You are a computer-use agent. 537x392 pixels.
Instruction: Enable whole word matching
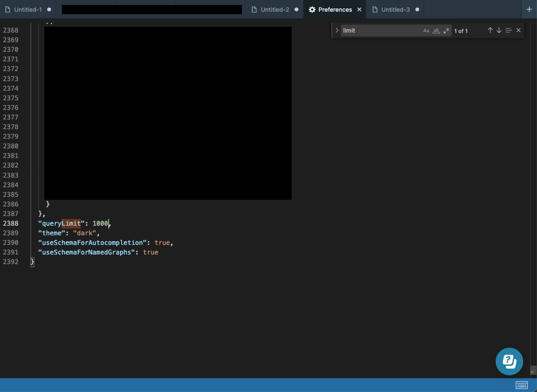point(436,31)
